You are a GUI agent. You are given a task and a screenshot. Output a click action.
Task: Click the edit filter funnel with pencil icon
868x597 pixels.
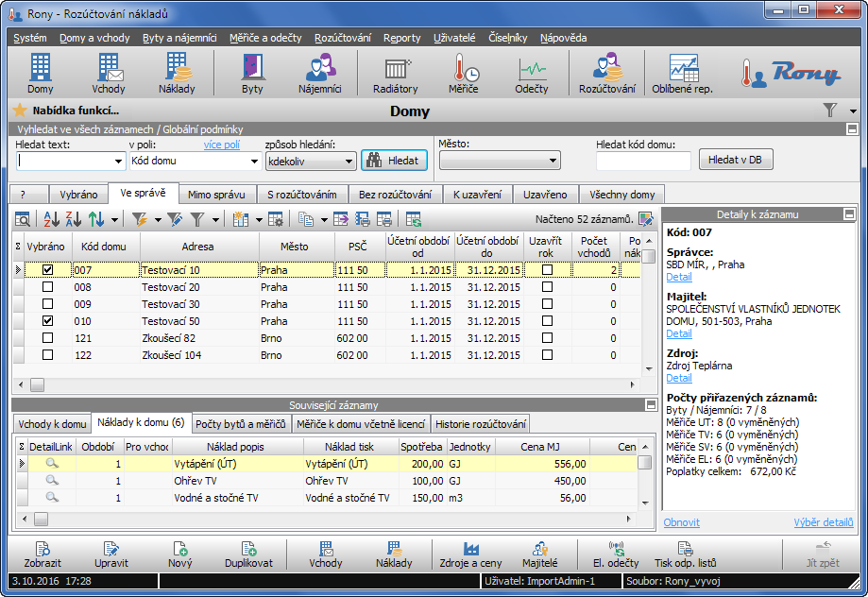(x=175, y=219)
